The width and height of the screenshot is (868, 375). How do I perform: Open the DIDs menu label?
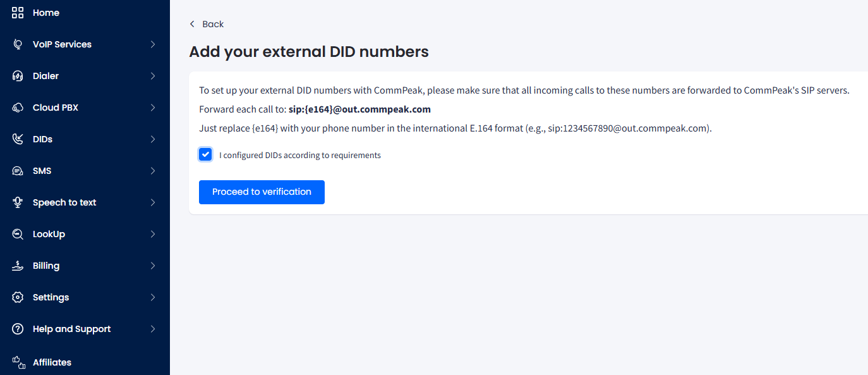tap(42, 139)
